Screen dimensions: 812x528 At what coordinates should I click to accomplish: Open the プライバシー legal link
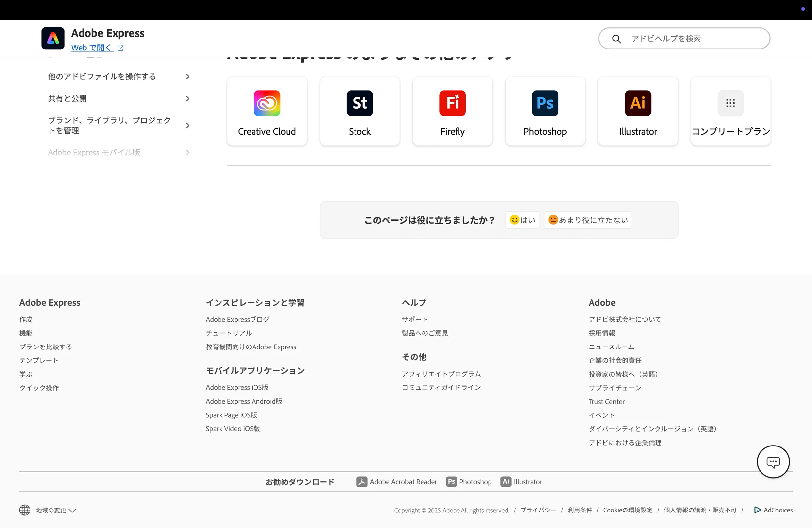(538, 510)
